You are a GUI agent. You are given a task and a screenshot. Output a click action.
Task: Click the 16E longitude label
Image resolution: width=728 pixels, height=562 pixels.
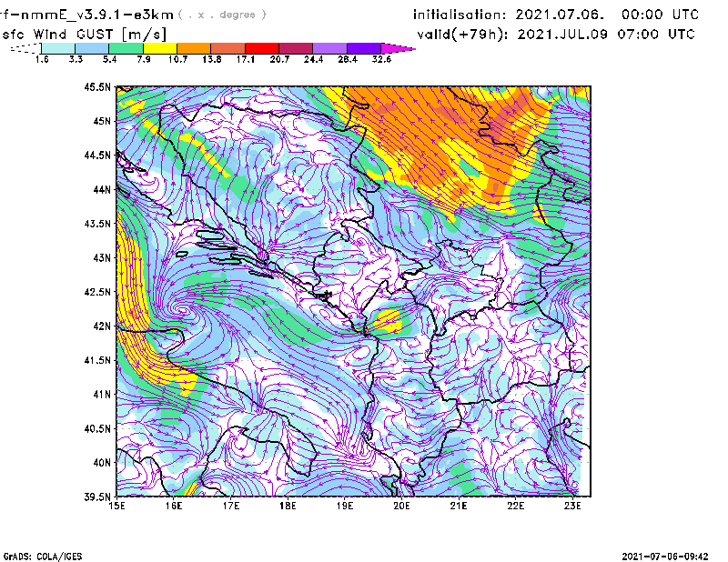tap(174, 506)
